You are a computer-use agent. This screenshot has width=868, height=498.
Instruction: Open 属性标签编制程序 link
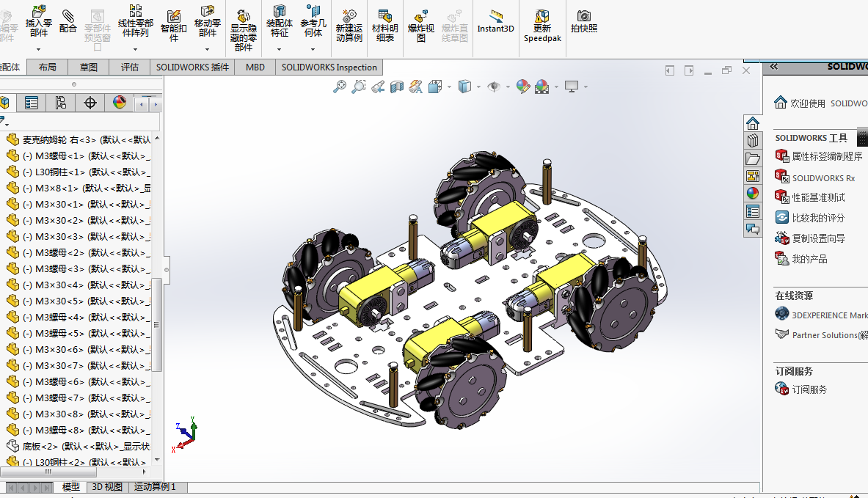click(x=819, y=157)
